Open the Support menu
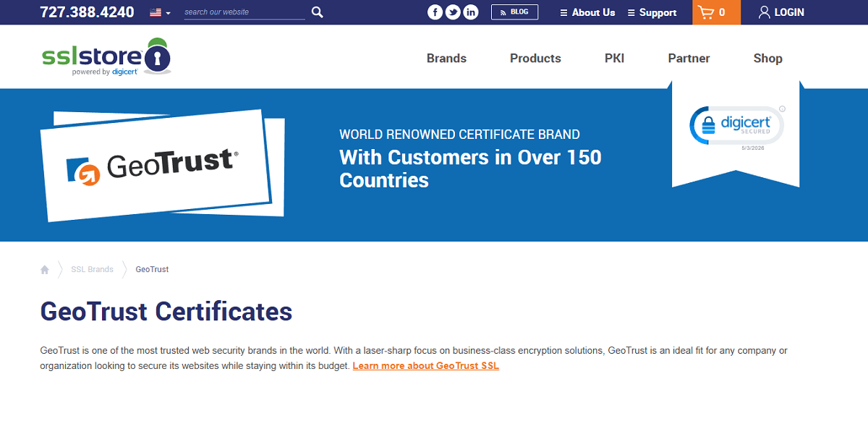 coord(652,12)
